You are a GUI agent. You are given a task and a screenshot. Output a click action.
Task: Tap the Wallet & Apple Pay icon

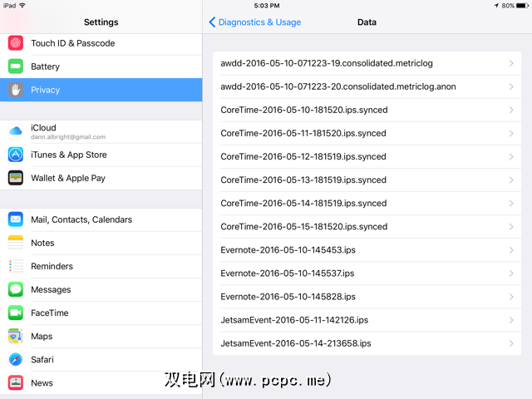pyautogui.click(x=16, y=178)
